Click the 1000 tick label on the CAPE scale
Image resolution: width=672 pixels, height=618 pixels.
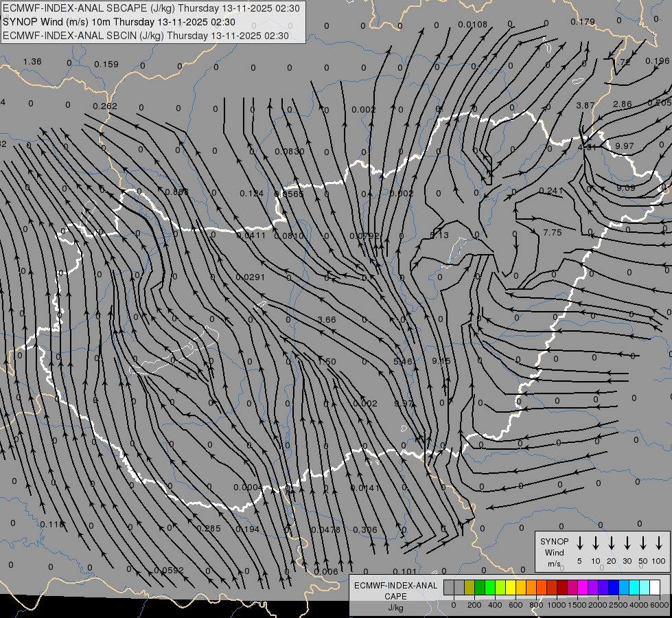click(556, 605)
